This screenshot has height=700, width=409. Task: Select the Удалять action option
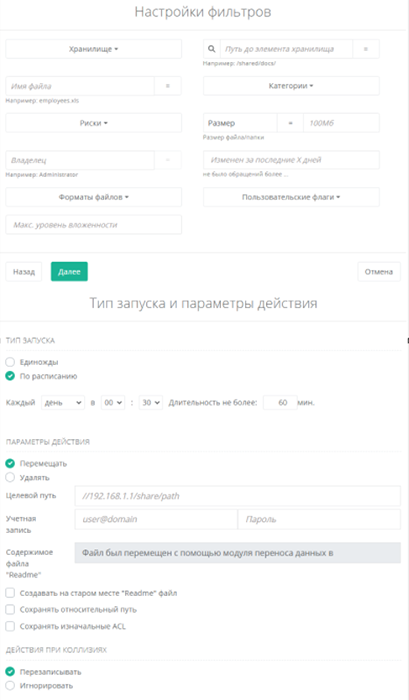(x=10, y=478)
